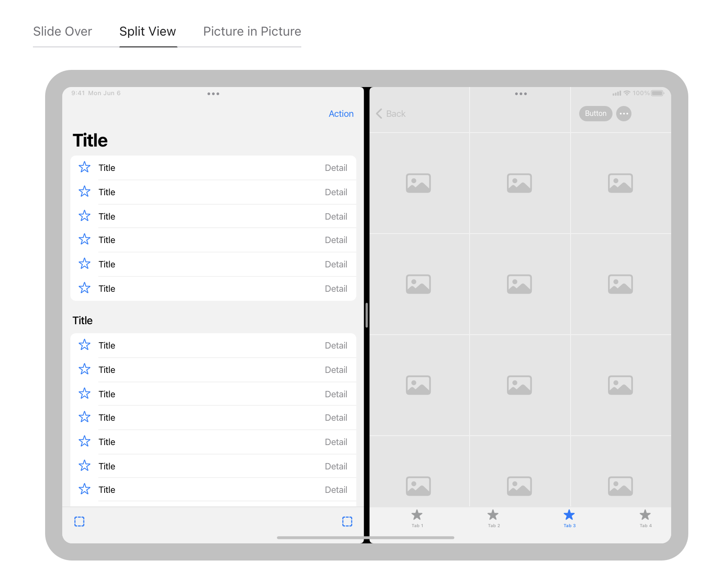Select the Picture in Picture tab
728x579 pixels.
tap(252, 32)
